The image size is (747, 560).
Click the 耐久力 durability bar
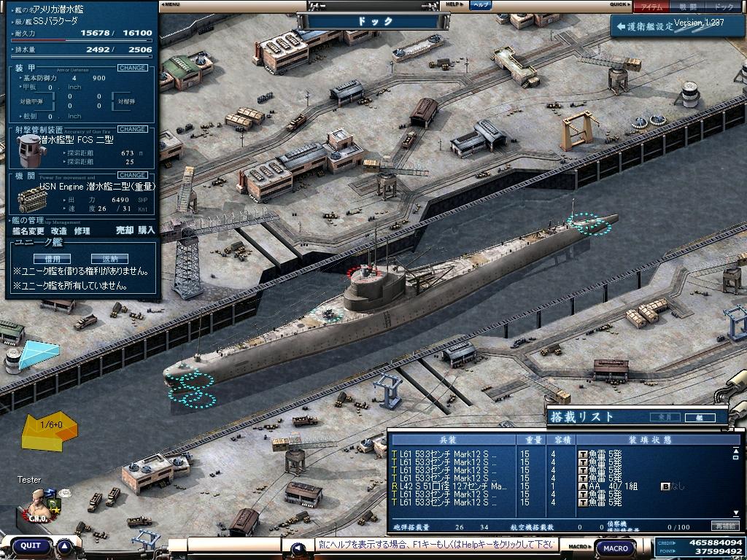tap(81, 41)
